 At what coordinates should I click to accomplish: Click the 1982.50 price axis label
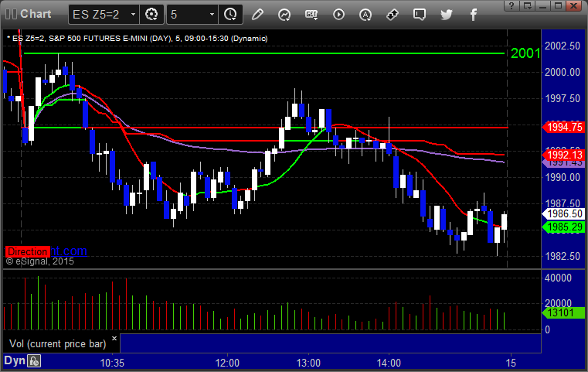click(x=563, y=256)
